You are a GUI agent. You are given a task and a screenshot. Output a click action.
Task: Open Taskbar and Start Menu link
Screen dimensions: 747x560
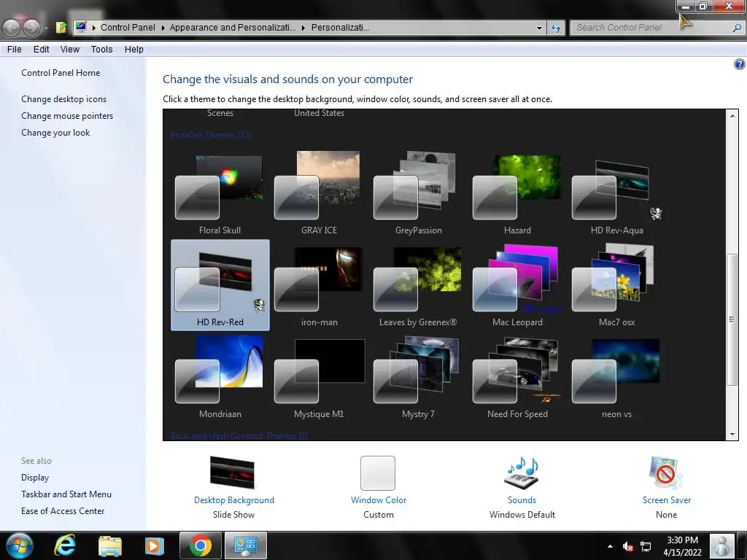[x=66, y=494]
